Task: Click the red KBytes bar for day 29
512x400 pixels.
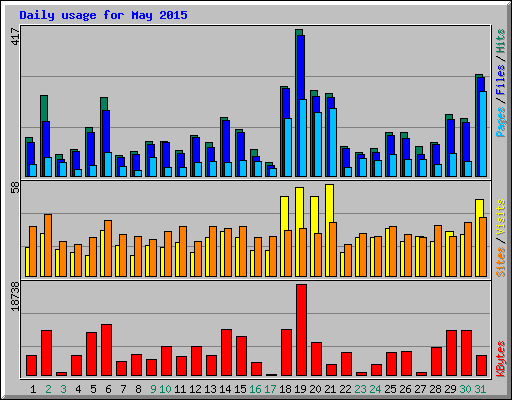Action: click(x=451, y=353)
